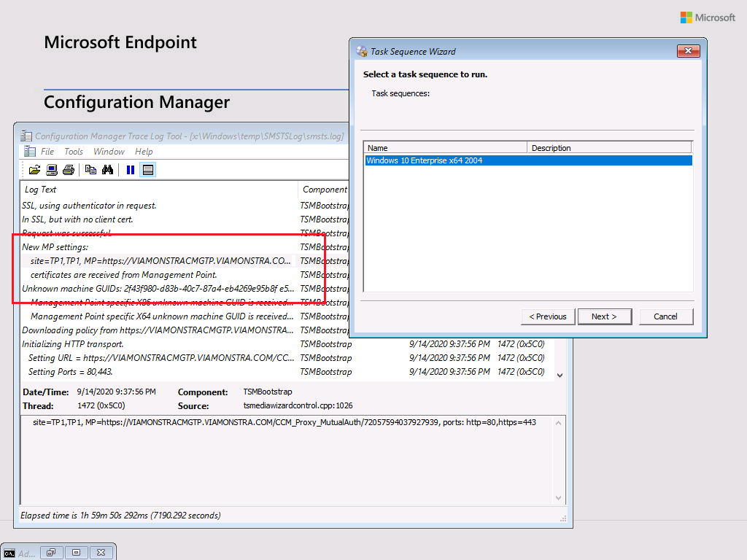
Task: Click the detail pane scroll down arrow
Action: pos(558,498)
